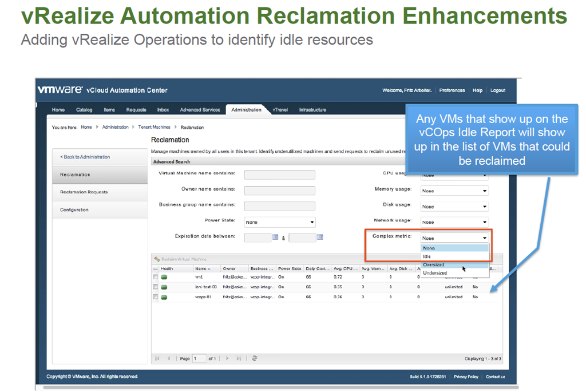Select the checkbox for leni-test-03 row
The image size is (586, 392).
pos(155,287)
